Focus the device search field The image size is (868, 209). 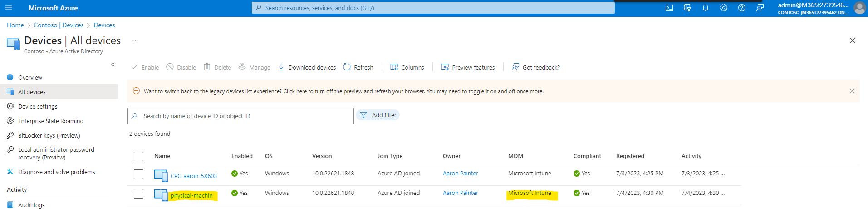point(240,116)
